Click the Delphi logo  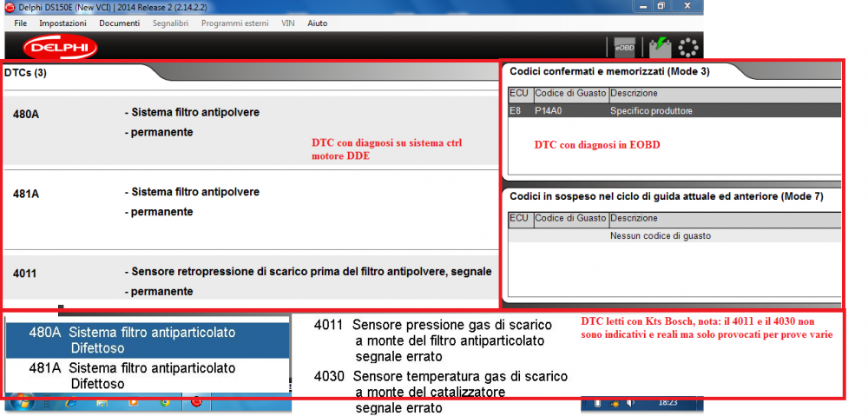(54, 47)
